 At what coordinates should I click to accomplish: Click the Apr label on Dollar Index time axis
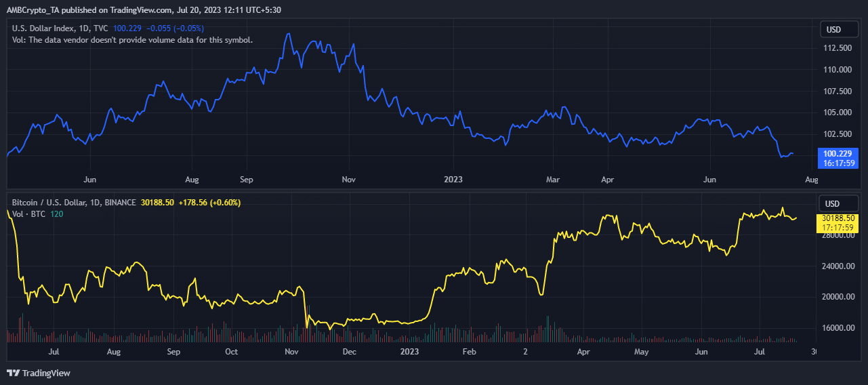[x=607, y=180]
